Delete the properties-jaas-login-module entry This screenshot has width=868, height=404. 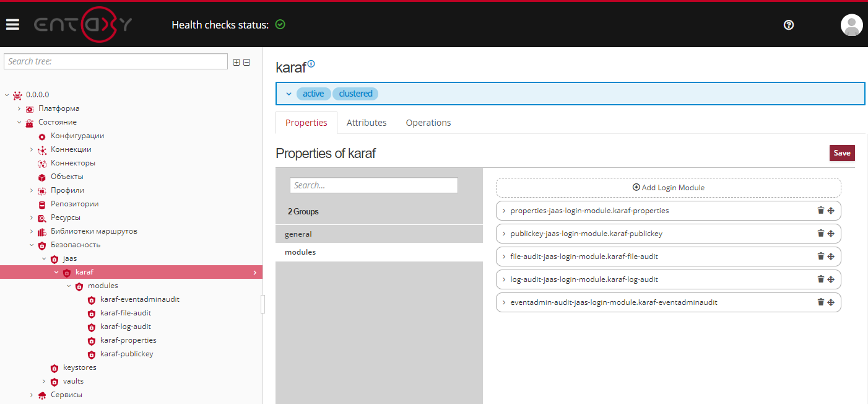(820, 211)
